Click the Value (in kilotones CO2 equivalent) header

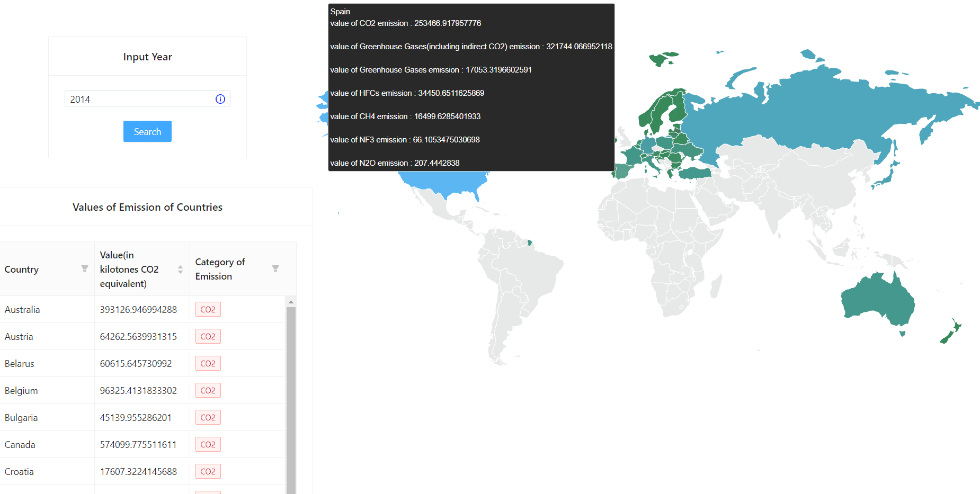[142, 269]
